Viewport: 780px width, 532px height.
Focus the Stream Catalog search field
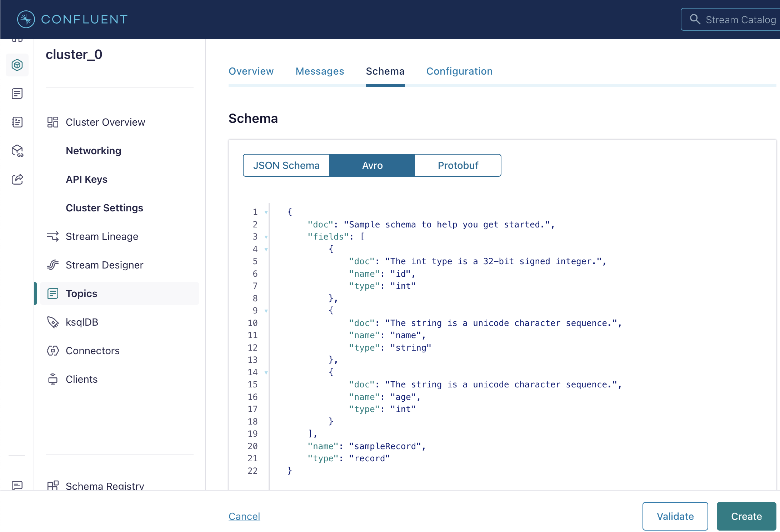[x=730, y=19]
